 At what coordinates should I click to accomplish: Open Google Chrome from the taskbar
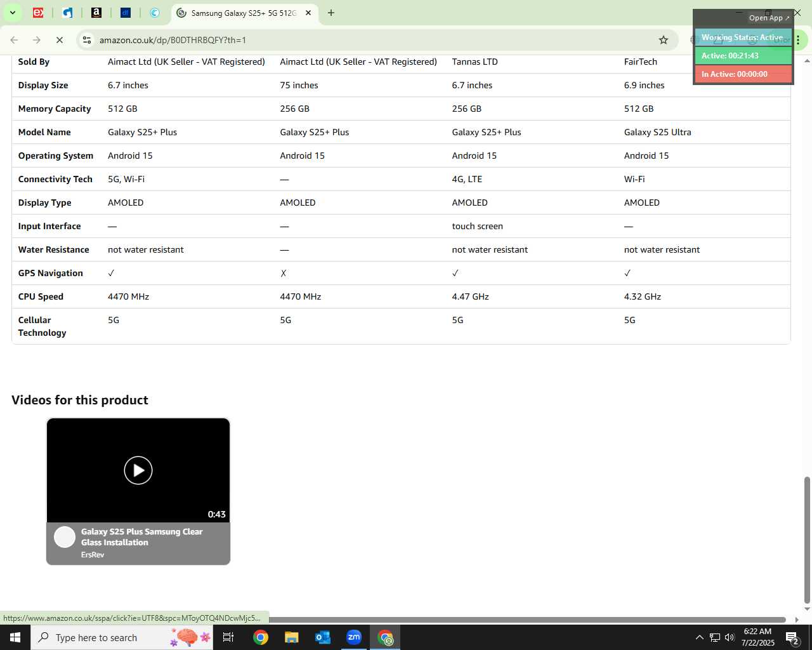click(261, 637)
